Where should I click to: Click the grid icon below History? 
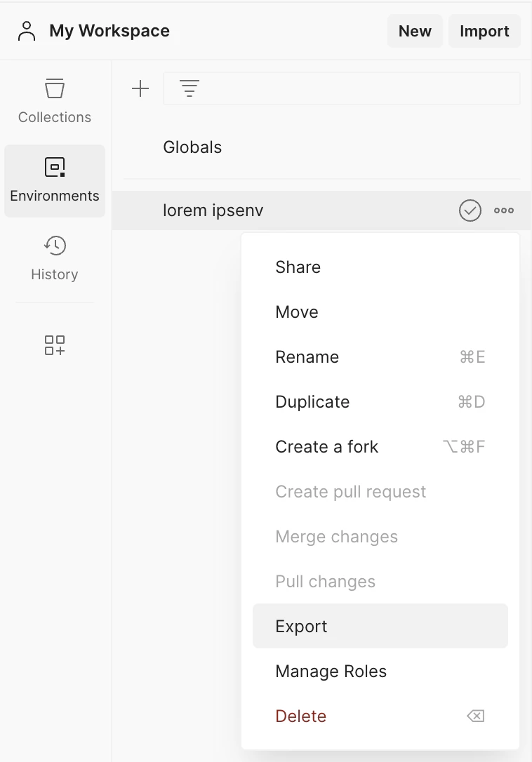(54, 345)
